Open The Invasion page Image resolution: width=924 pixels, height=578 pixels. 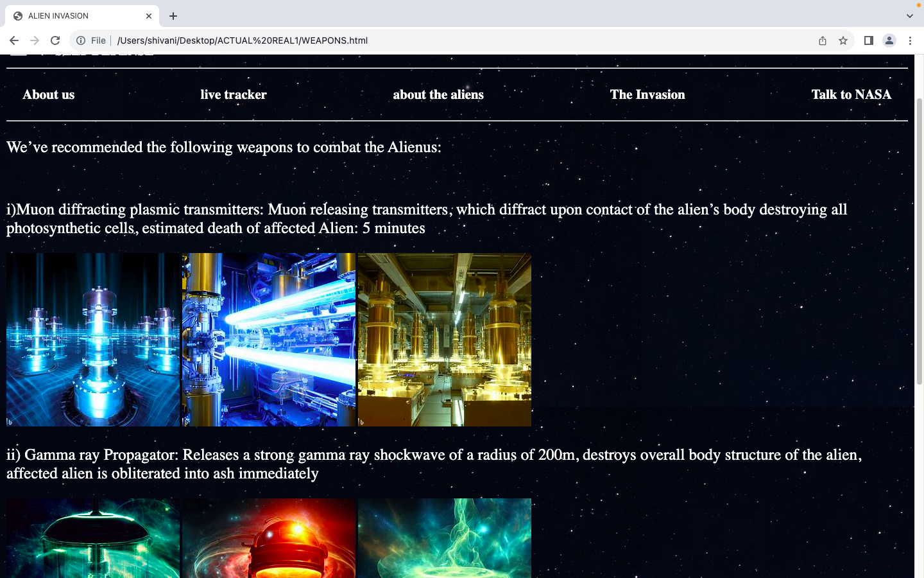[647, 94]
